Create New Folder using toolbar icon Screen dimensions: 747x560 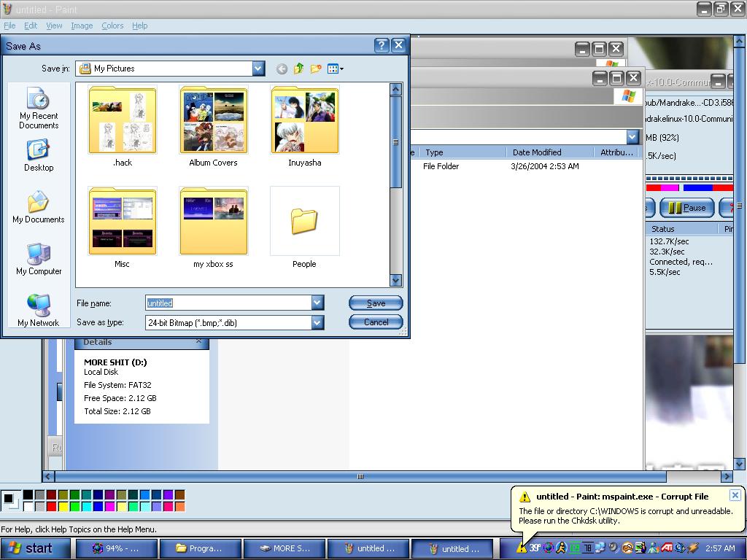(316, 69)
